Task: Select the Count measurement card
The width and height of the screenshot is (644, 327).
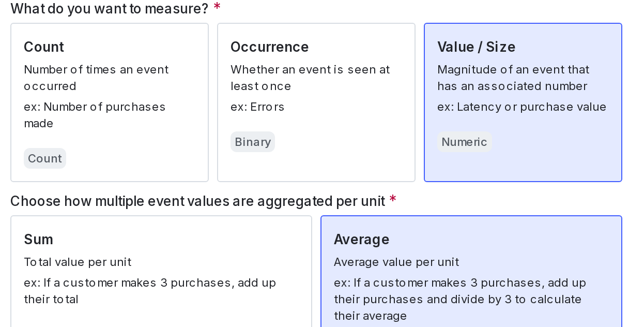Action: pyautogui.click(x=110, y=102)
